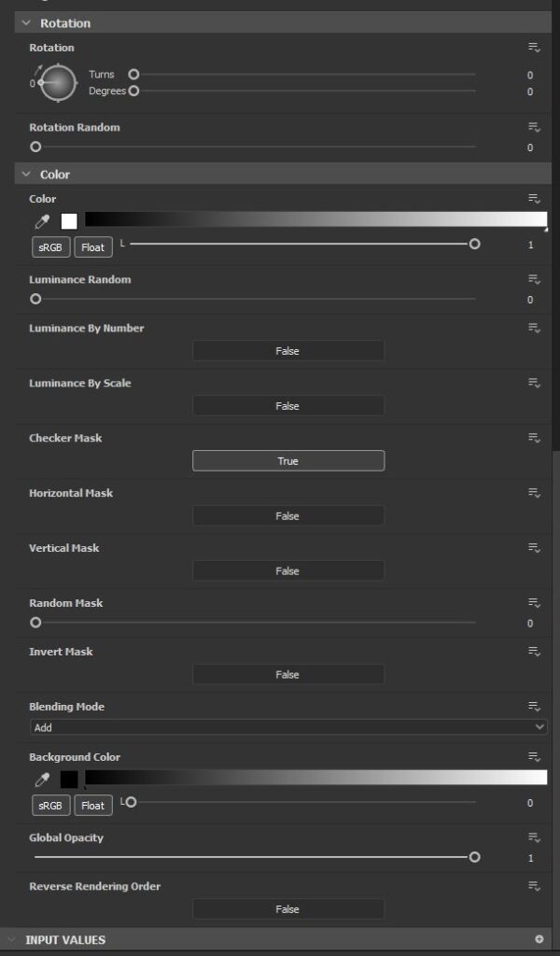Open the Luminance By Scale preset menu icon
Image resolution: width=560 pixels, height=956 pixels.
[x=535, y=384]
